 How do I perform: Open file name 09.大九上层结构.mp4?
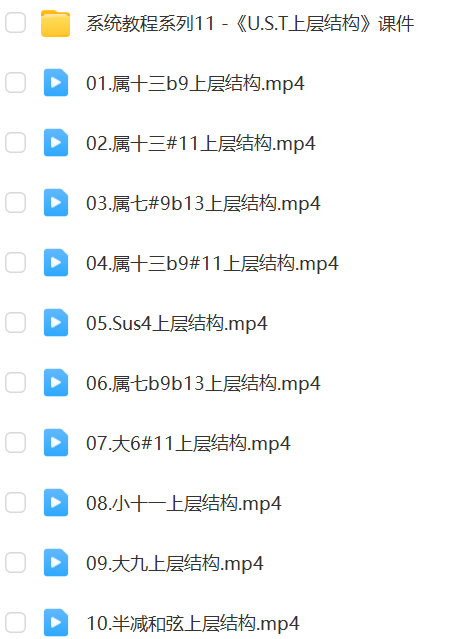click(x=175, y=563)
